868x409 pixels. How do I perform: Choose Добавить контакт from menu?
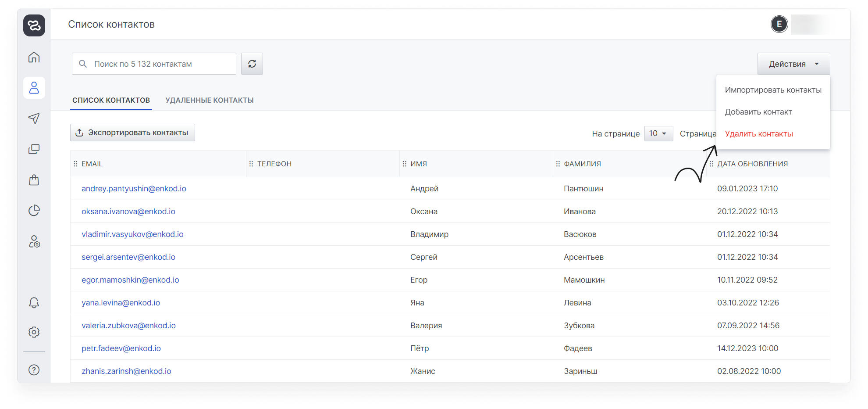tap(773, 112)
